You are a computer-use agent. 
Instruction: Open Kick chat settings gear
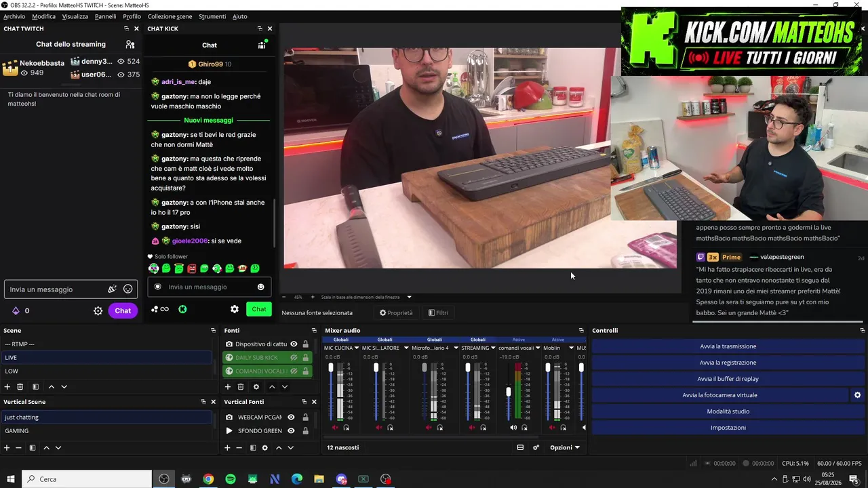point(235,309)
